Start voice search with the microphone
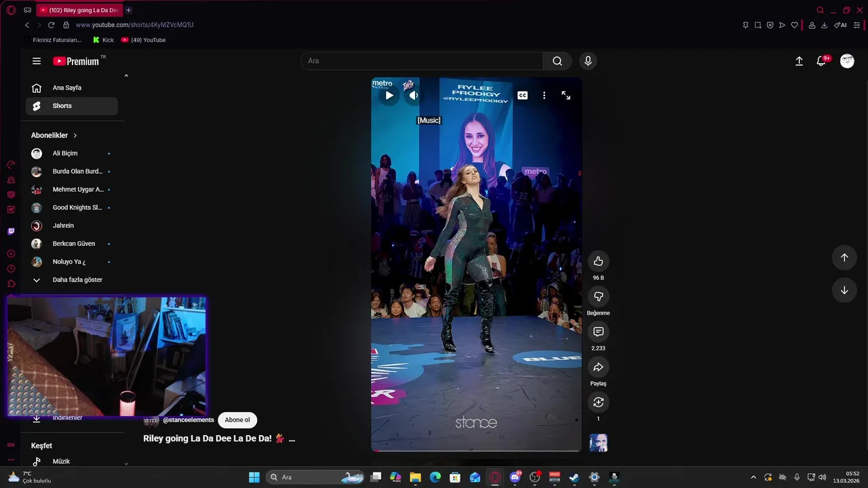This screenshot has width=868, height=488. point(588,61)
